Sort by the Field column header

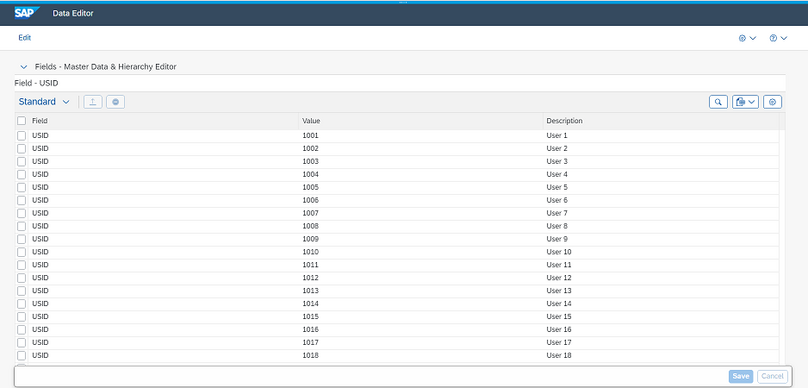pos(40,121)
